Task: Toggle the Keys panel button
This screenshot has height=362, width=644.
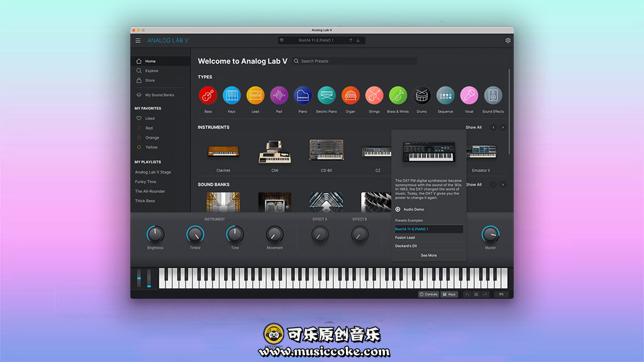Action: pos(449,294)
